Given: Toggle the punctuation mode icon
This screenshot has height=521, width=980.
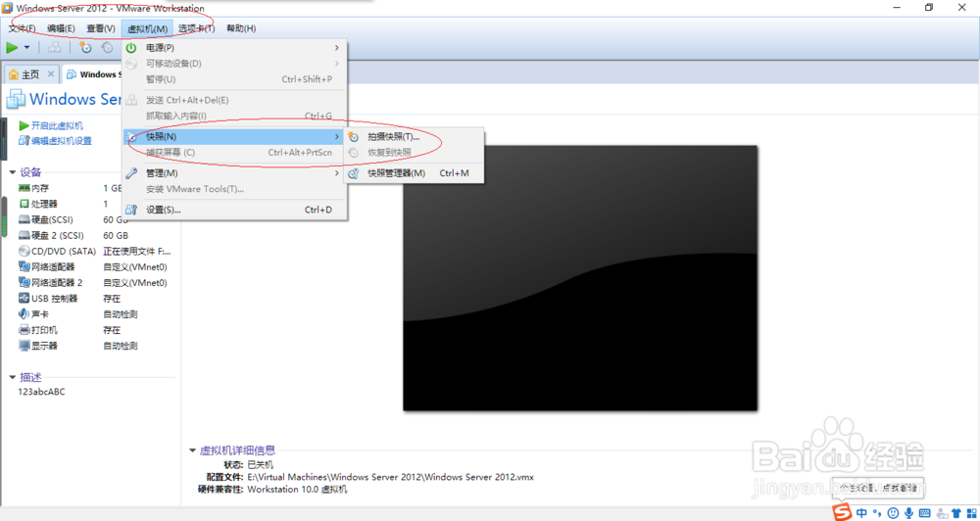Looking at the screenshot, I should (879, 513).
